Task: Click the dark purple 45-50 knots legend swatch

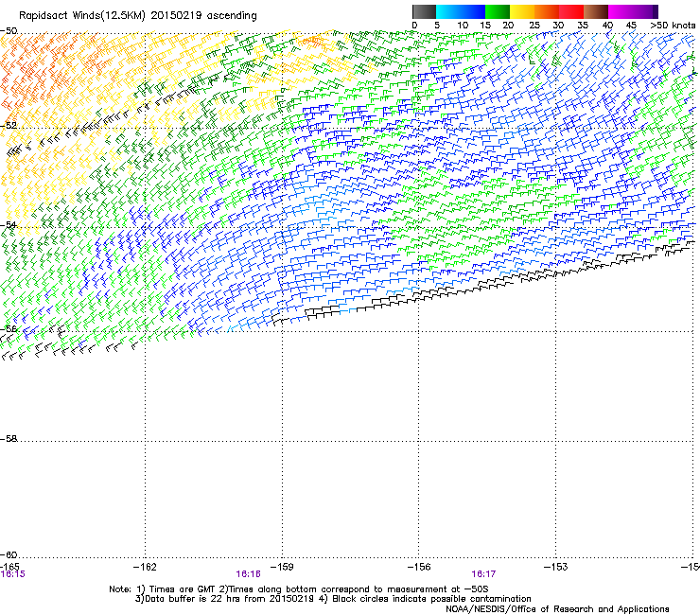Action: [x=645, y=11]
